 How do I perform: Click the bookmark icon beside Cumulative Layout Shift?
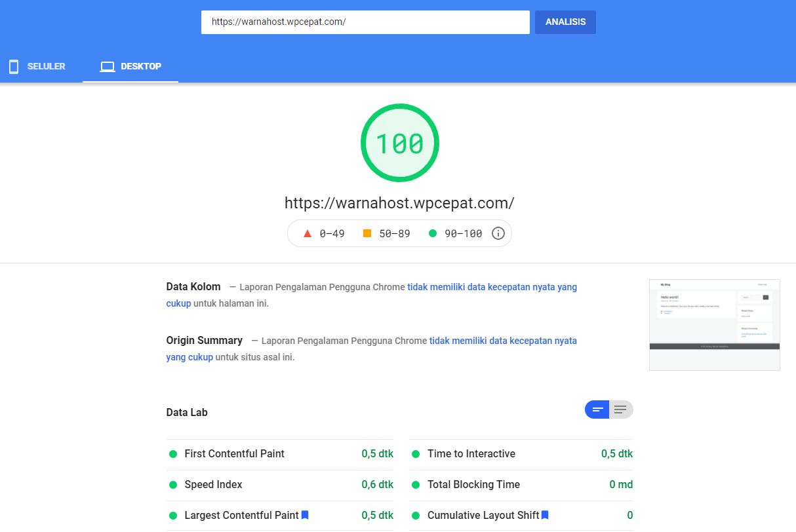(x=545, y=515)
